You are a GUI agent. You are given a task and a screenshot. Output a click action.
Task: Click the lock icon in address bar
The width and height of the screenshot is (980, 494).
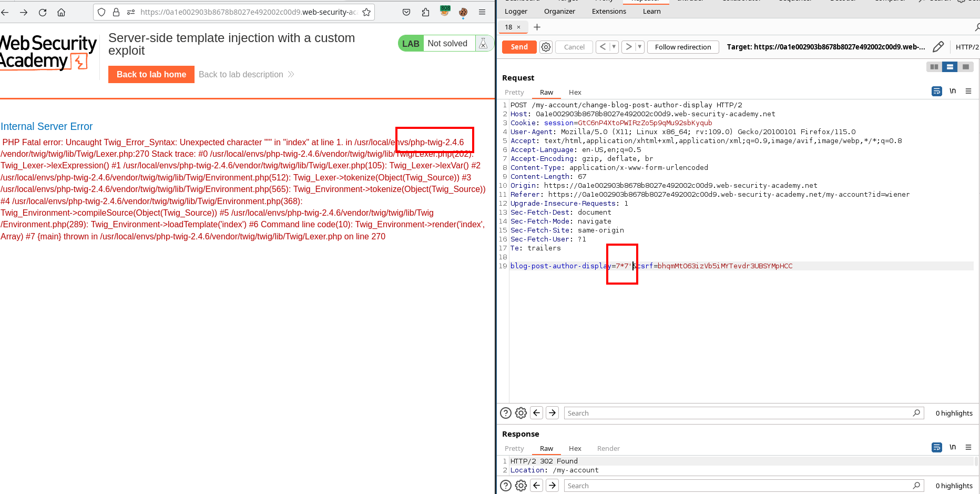pyautogui.click(x=116, y=12)
